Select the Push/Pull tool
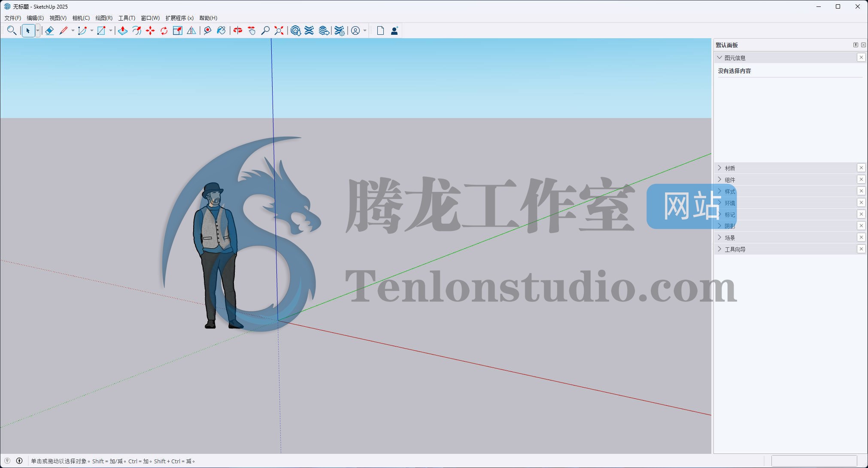Viewport: 868px width, 468px height. coord(123,30)
